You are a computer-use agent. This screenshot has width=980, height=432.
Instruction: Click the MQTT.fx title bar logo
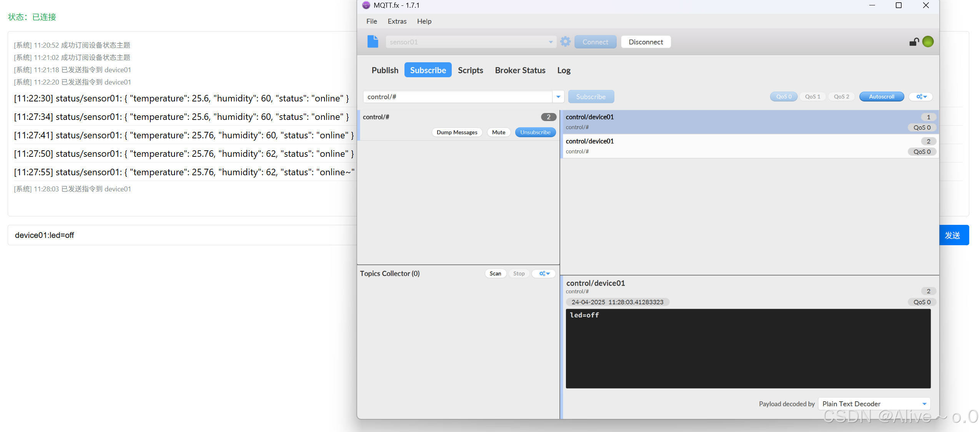click(x=366, y=5)
